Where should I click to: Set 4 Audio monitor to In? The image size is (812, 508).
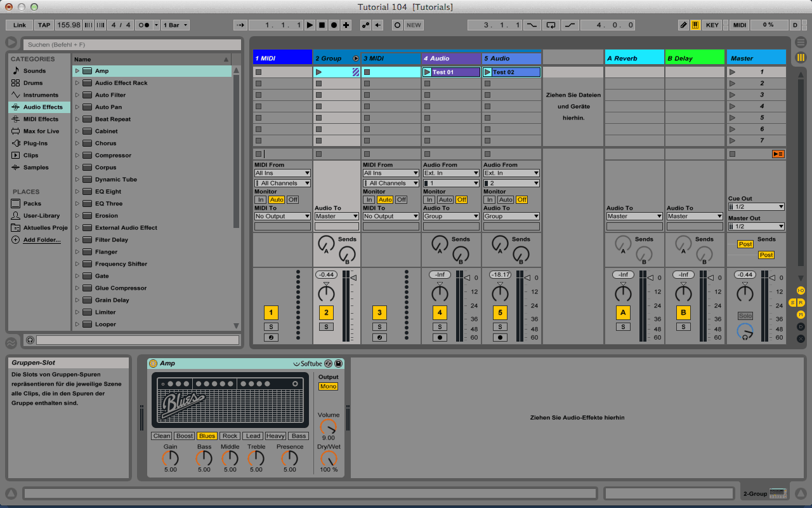pos(429,199)
